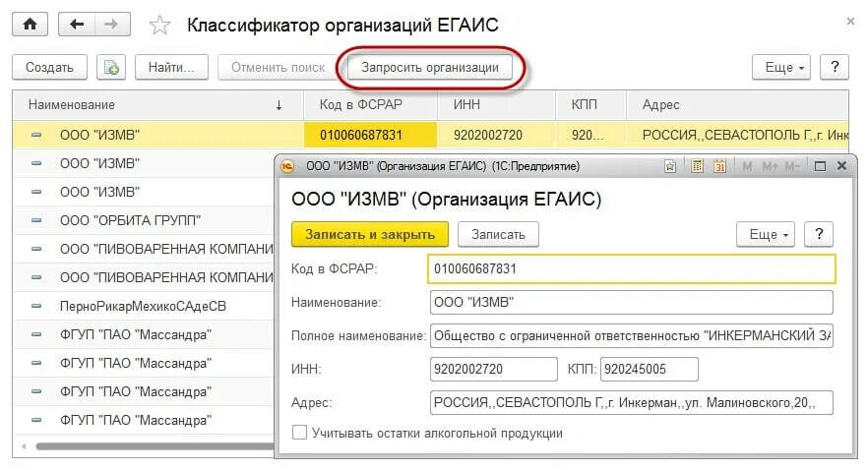Image resolution: width=868 pixels, height=470 pixels.
Task: Open the calendar in dialog title bar
Action: 719,166
